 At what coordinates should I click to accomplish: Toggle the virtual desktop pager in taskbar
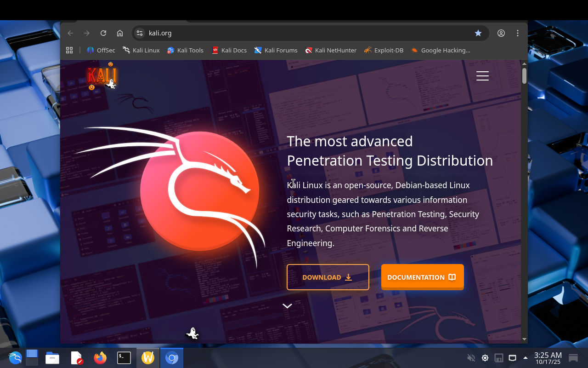click(32, 357)
